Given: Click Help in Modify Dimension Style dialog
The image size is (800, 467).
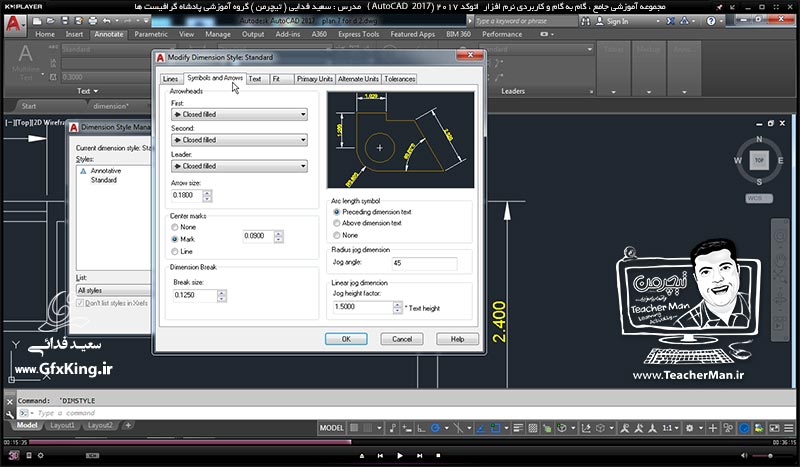Looking at the screenshot, I should 457,339.
